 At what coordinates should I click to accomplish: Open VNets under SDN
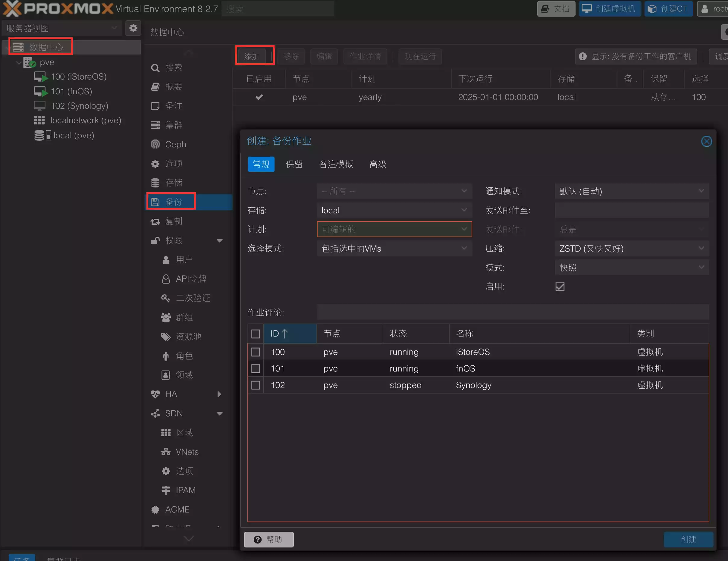tap(187, 452)
